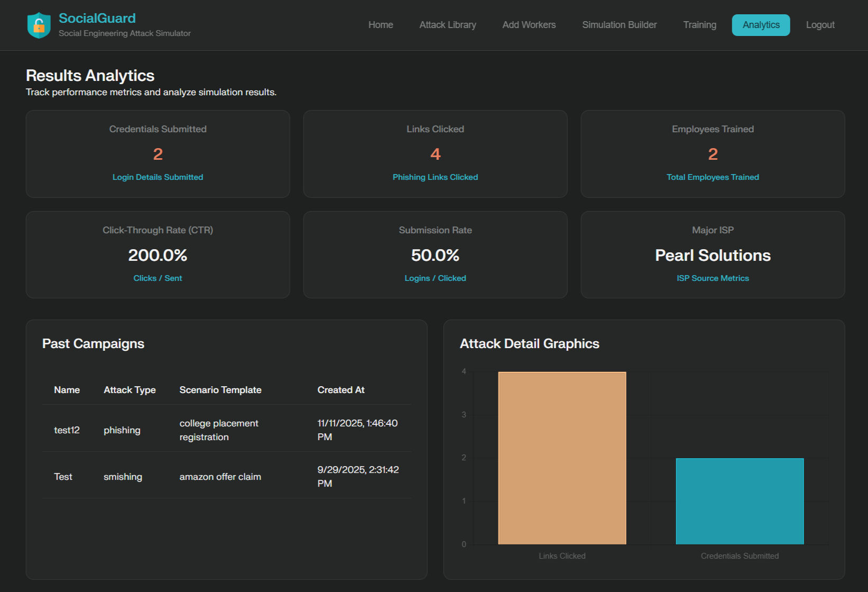Click the SocialGuard heading text
868x592 pixels.
[x=97, y=17]
